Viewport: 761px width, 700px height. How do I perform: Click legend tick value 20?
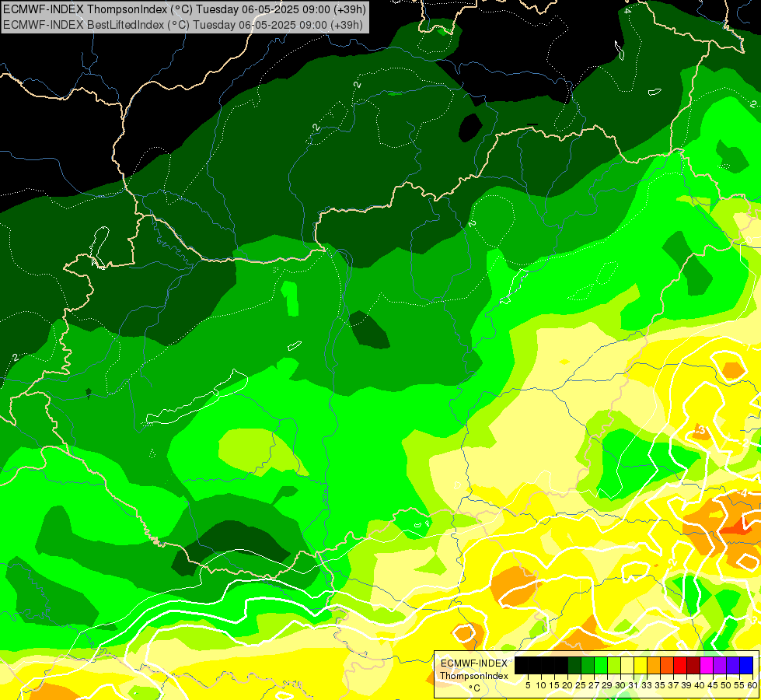point(568,685)
